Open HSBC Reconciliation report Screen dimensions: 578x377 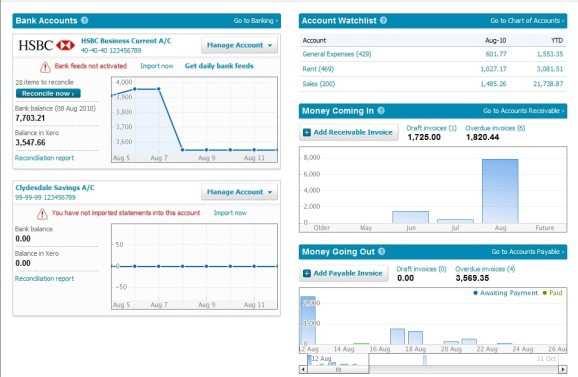[x=44, y=158]
